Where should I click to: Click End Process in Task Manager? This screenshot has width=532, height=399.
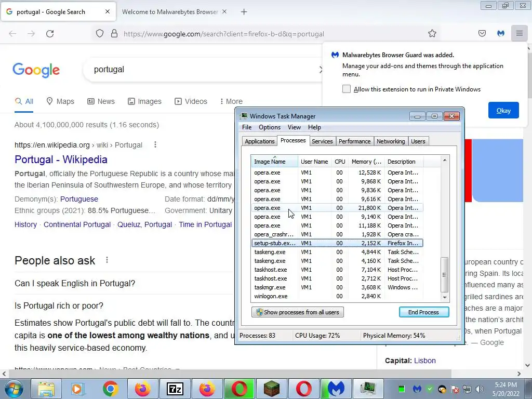coord(424,312)
